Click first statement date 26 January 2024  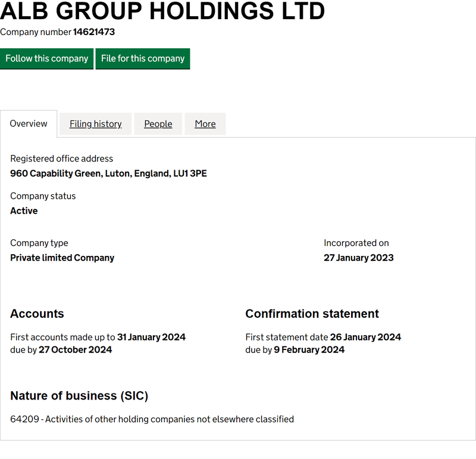click(x=365, y=337)
